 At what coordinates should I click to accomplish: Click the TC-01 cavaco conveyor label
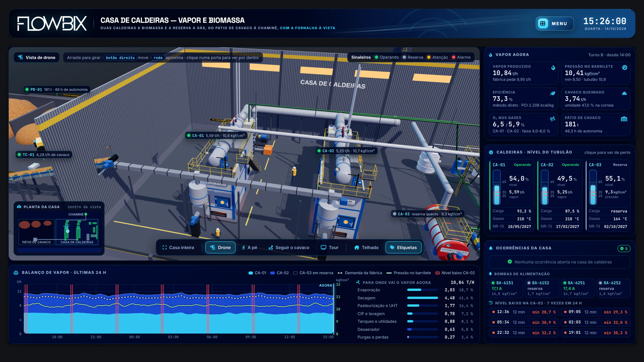coord(44,155)
